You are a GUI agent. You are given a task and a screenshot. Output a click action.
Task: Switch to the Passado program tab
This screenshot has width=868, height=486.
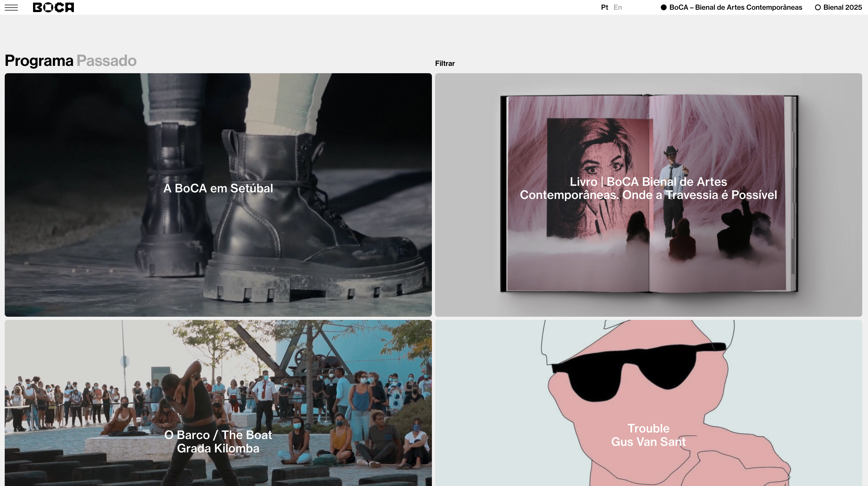pyautogui.click(x=106, y=61)
